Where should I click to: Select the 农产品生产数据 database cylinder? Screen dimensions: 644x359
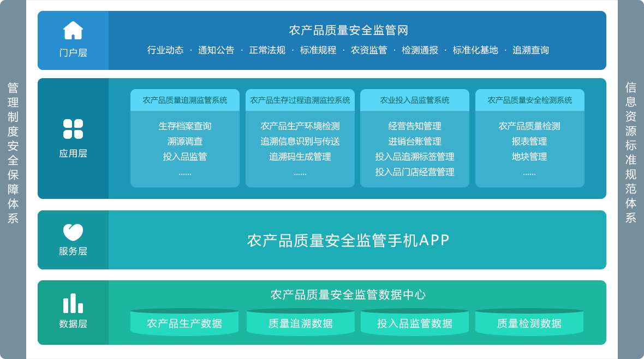184,322
